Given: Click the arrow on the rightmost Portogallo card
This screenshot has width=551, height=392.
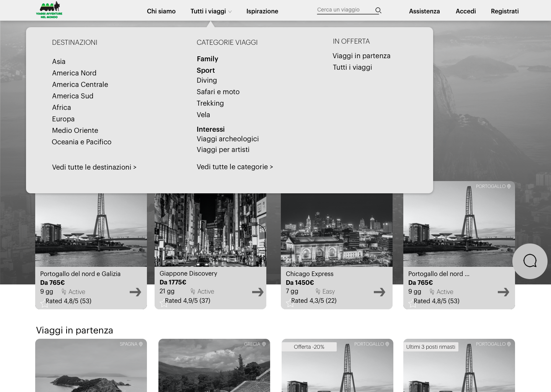Looking at the screenshot, I should coord(504,292).
